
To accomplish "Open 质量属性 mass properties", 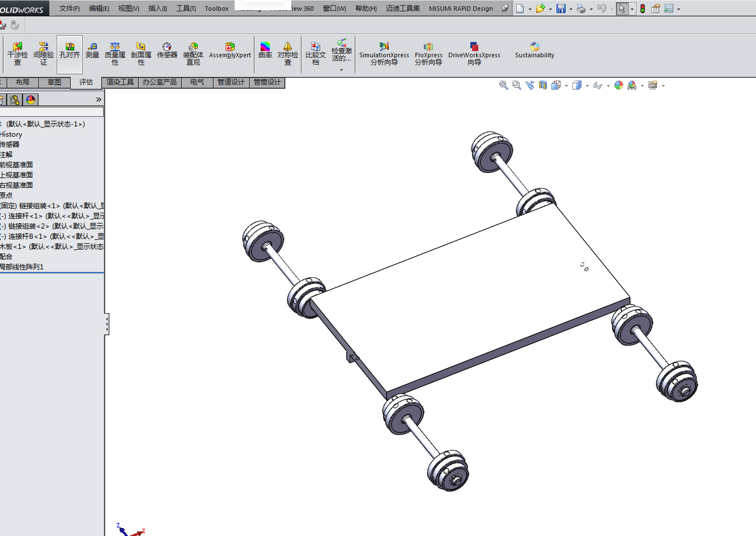I will (x=115, y=54).
